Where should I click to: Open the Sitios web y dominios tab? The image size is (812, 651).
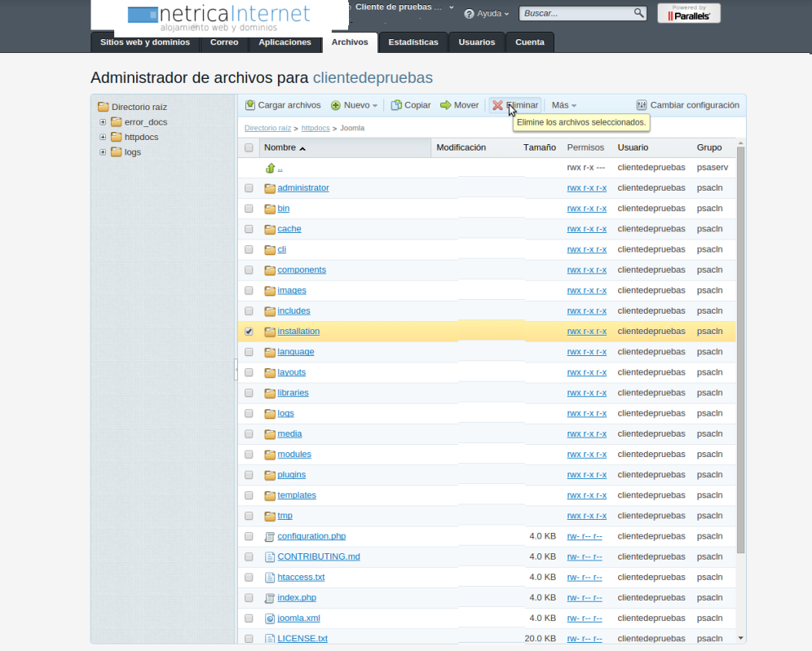144,42
